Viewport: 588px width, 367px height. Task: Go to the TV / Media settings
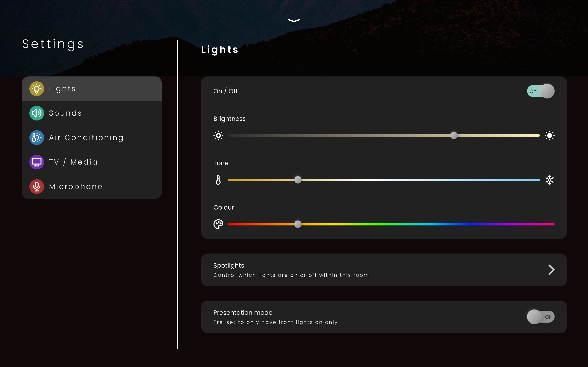[x=73, y=162]
